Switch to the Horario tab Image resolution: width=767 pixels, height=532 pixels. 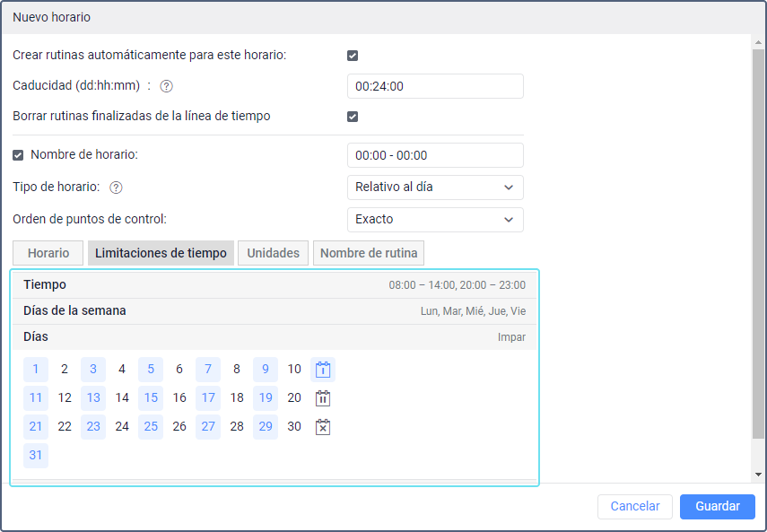48,253
